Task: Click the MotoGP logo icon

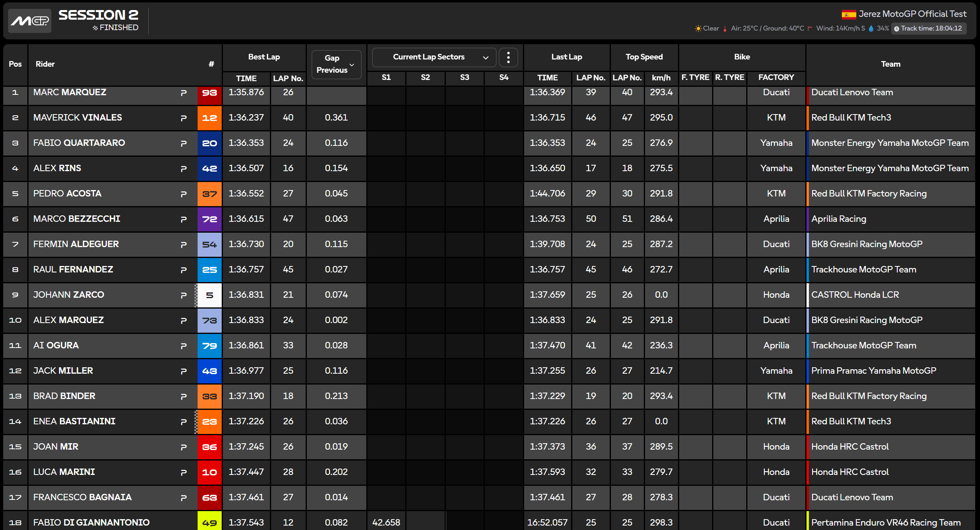Action: tap(30, 21)
